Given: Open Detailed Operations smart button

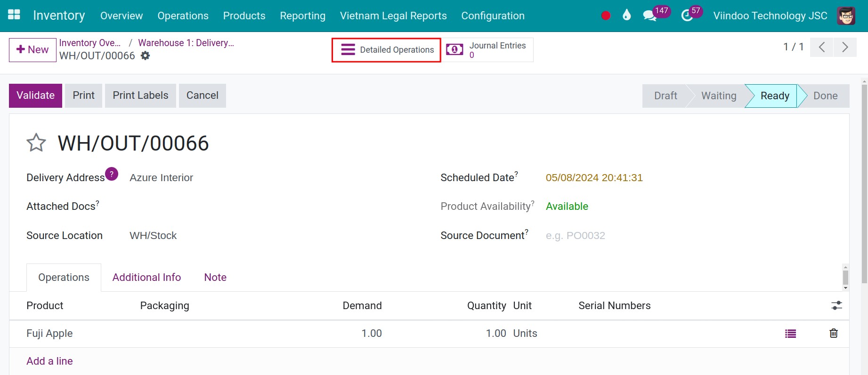Looking at the screenshot, I should (386, 50).
